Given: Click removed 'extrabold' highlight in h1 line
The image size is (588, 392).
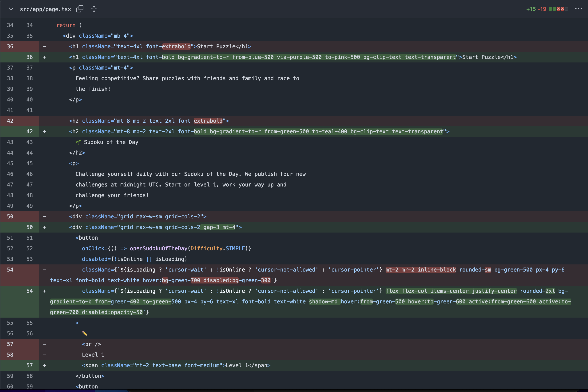Looking at the screenshot, I should (176, 47).
